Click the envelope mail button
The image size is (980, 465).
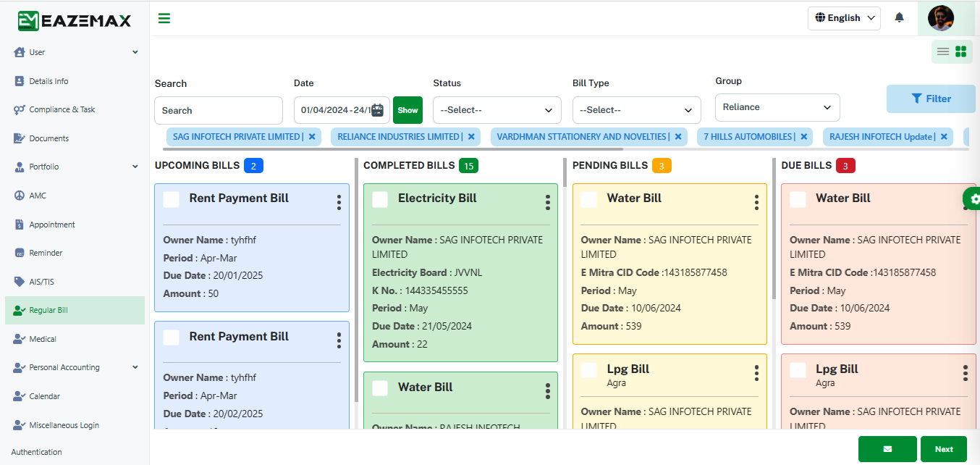pyautogui.click(x=887, y=449)
